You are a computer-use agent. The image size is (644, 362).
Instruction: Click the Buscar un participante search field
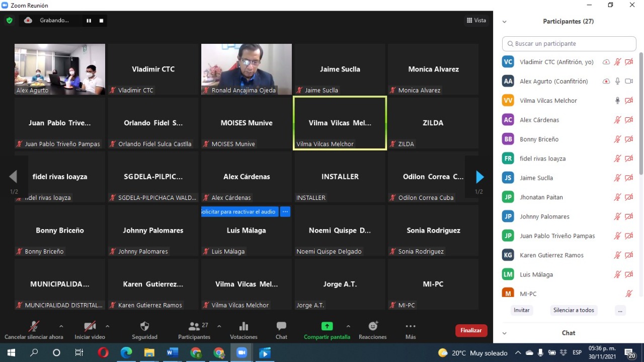pos(569,44)
